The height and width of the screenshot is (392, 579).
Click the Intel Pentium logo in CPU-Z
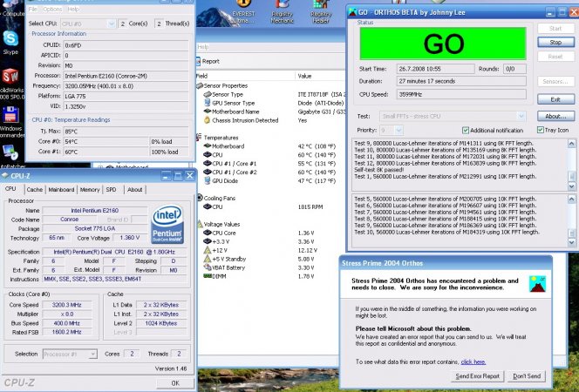167,224
